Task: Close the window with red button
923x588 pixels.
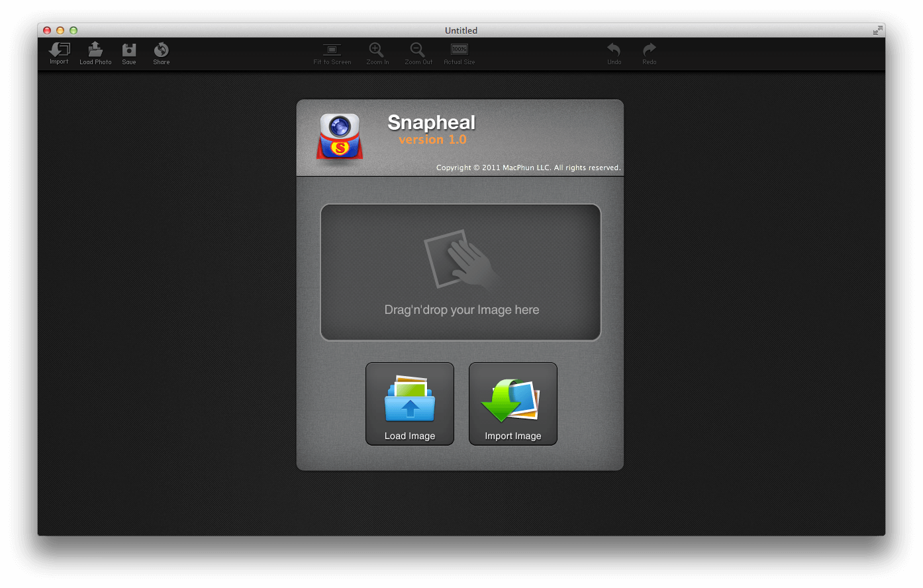Action: coord(47,30)
